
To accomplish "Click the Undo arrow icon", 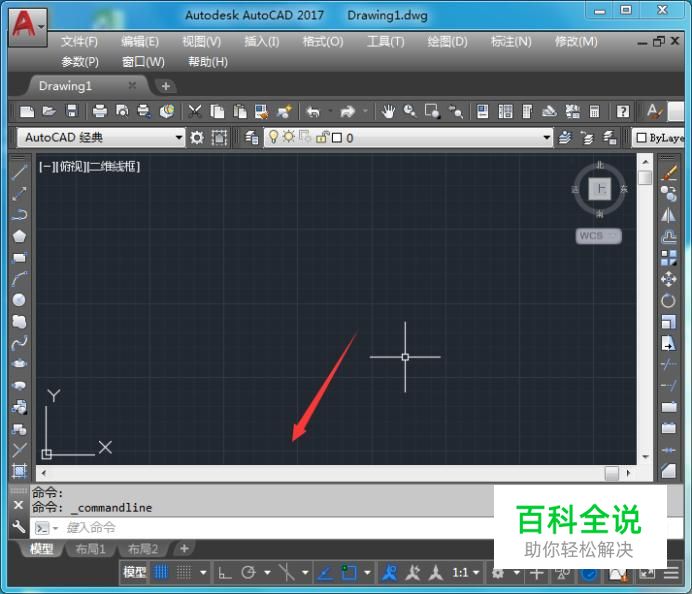I will 313,111.
